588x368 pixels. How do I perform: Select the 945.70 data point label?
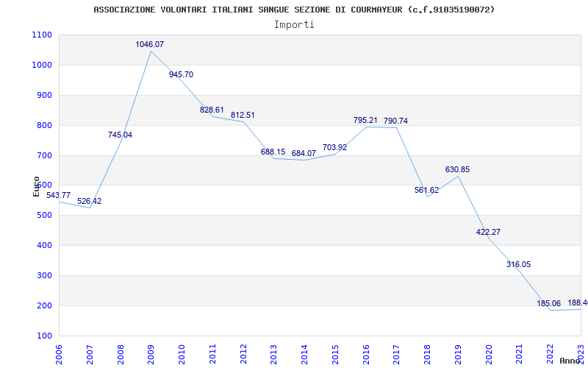(x=181, y=75)
